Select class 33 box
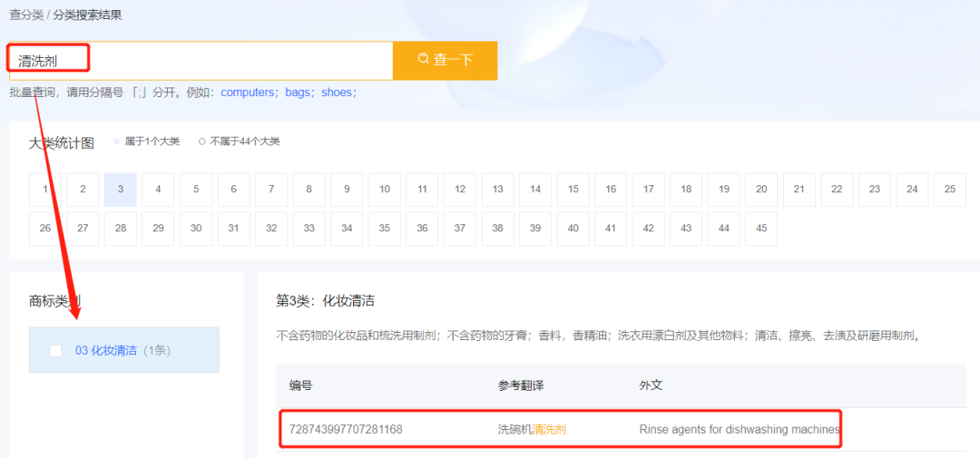The image size is (980, 458). [309, 229]
